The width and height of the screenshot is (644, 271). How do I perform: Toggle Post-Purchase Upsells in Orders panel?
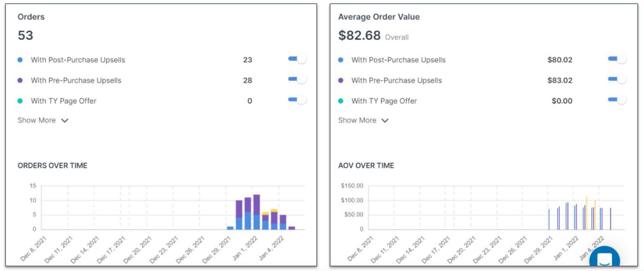pyautogui.click(x=297, y=59)
